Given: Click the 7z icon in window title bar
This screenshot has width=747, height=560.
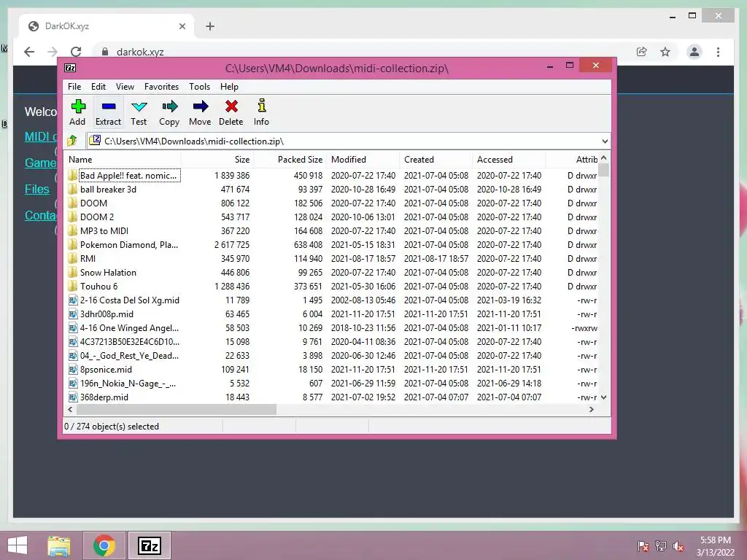Looking at the screenshot, I should tap(70, 68).
